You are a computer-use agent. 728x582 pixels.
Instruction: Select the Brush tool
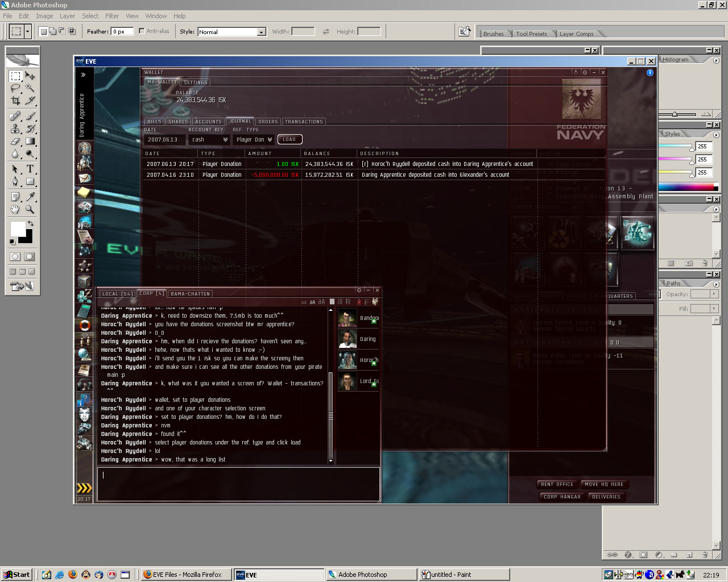point(30,117)
